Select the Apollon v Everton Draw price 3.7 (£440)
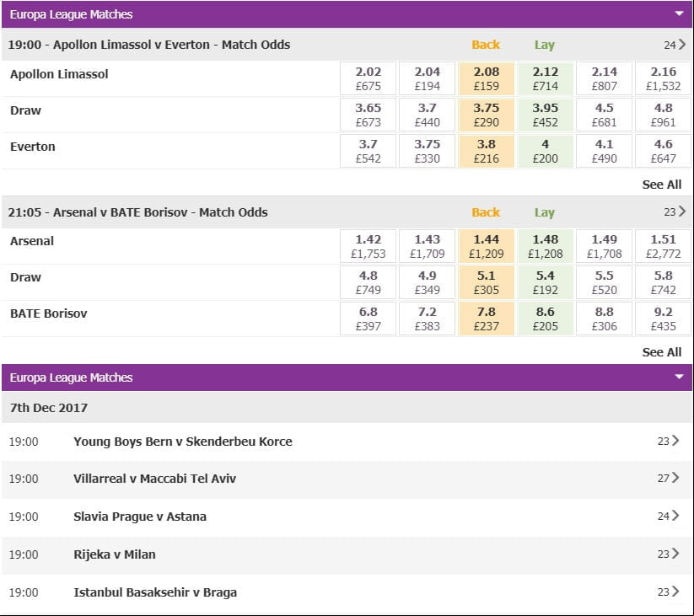This screenshot has width=694, height=616. click(x=428, y=115)
